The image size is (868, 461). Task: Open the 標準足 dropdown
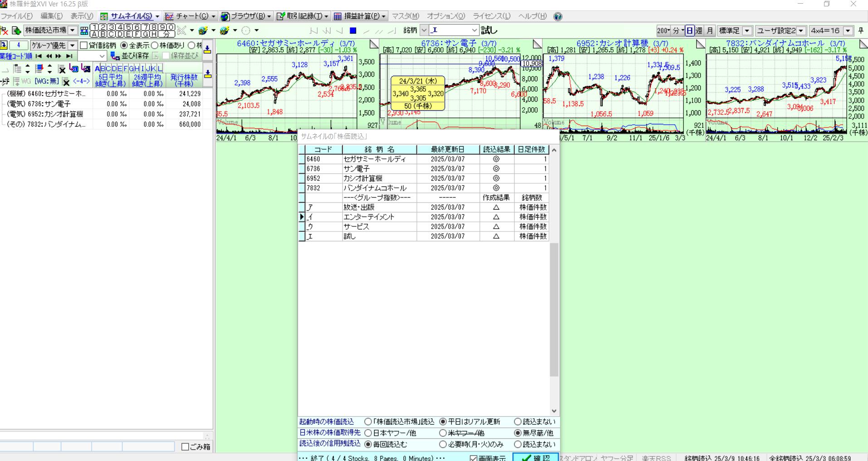click(747, 31)
